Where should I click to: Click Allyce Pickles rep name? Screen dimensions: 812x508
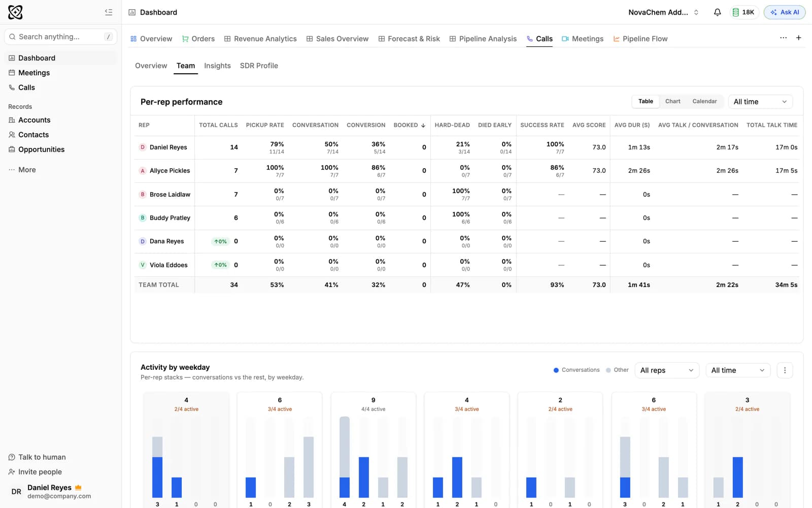pos(170,171)
